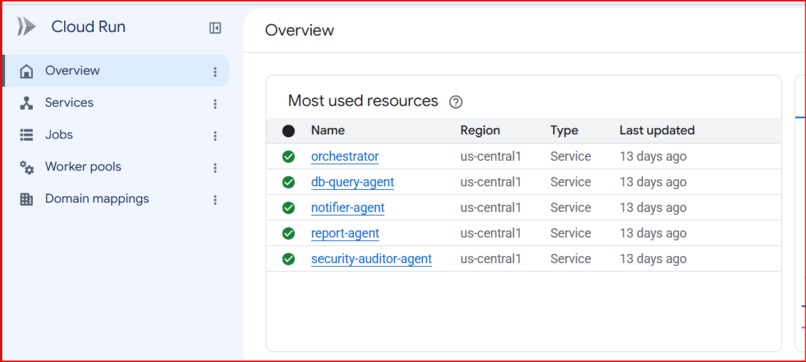The image size is (806, 362).
Task: Click Service type in the report-agent row
Action: point(571,233)
